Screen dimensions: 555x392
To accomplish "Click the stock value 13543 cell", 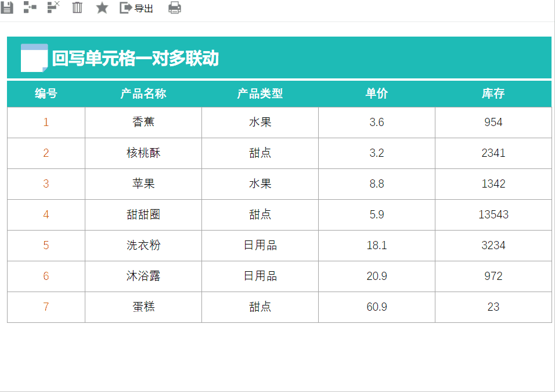I will (493, 215).
